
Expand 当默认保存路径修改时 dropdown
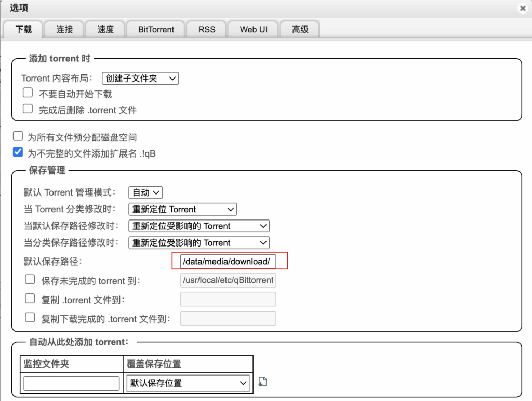coord(199,226)
